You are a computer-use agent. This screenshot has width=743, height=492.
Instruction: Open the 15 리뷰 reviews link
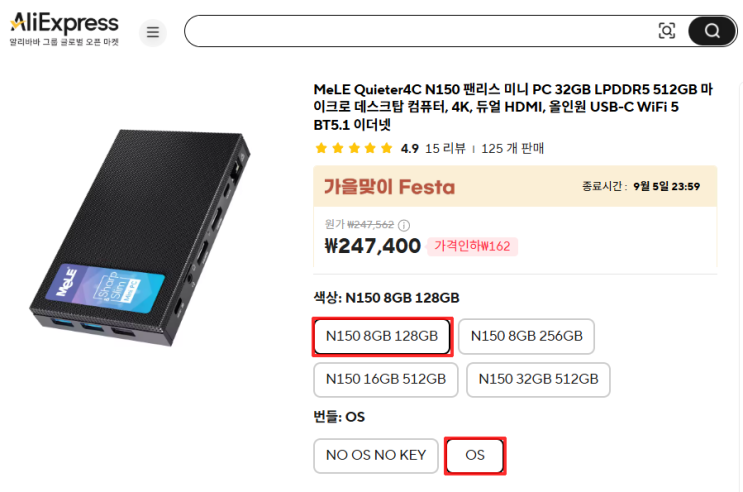[x=445, y=148]
